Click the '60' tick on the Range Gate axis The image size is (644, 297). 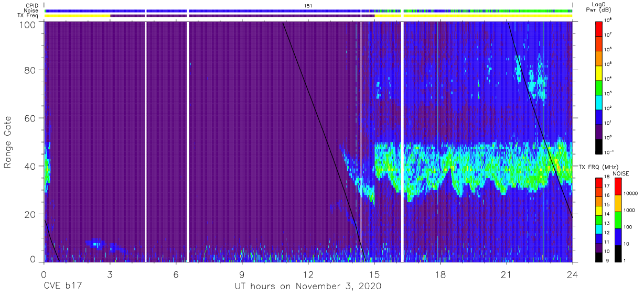pos(30,118)
